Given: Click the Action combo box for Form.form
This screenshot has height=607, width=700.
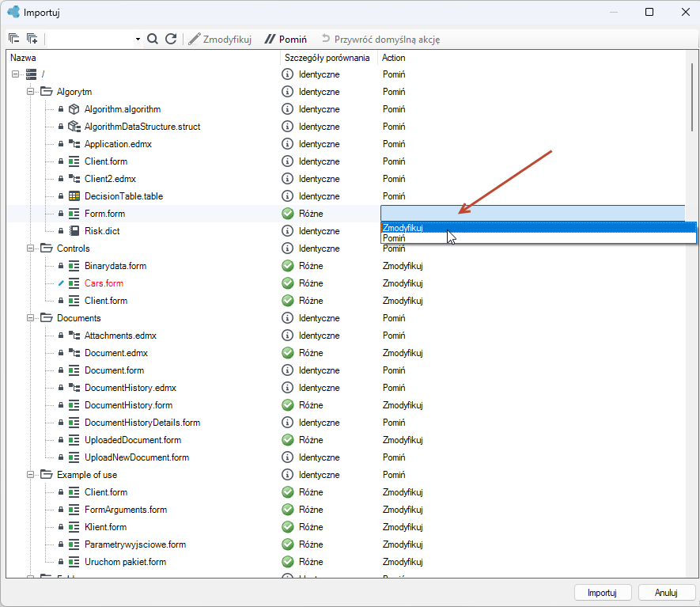Looking at the screenshot, I should [x=533, y=214].
